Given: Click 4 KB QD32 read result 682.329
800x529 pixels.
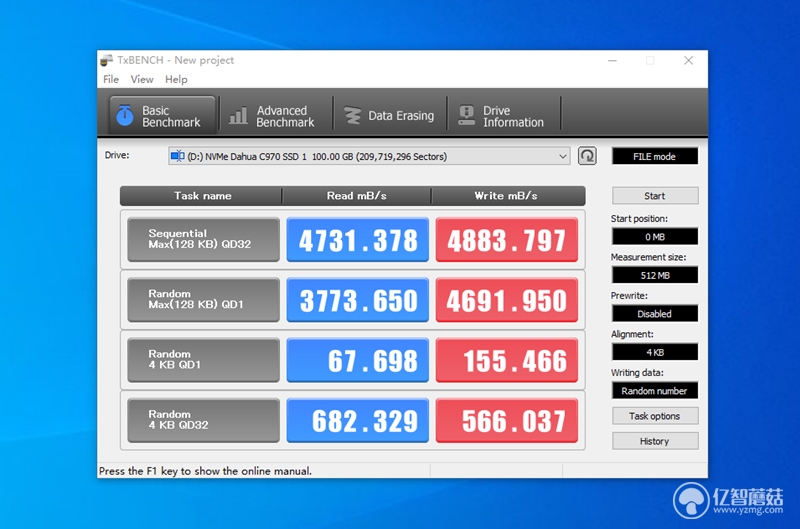Looking at the screenshot, I should (x=358, y=420).
